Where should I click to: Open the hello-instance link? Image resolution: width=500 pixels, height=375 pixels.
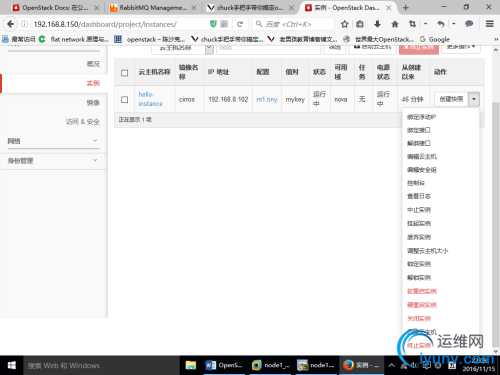coord(150,99)
